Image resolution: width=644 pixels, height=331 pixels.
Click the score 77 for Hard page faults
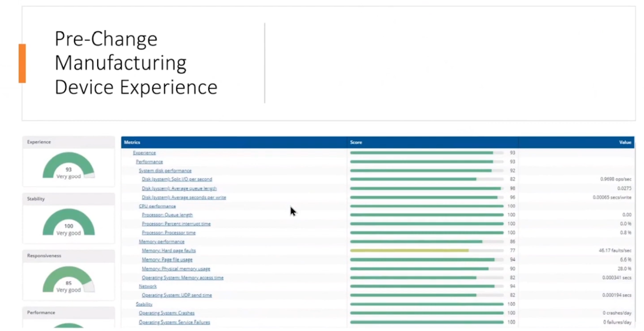pyautogui.click(x=513, y=250)
